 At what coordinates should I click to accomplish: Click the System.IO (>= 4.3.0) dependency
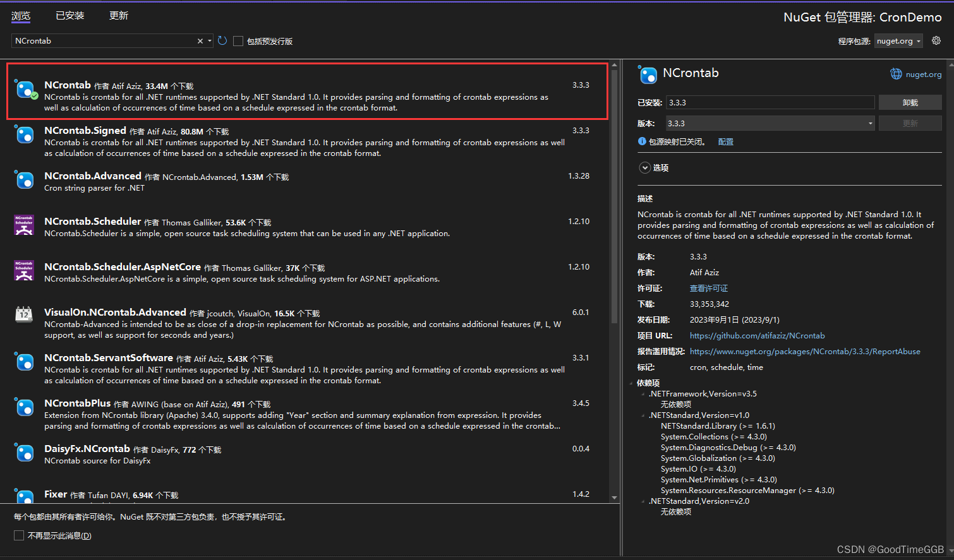click(x=698, y=469)
